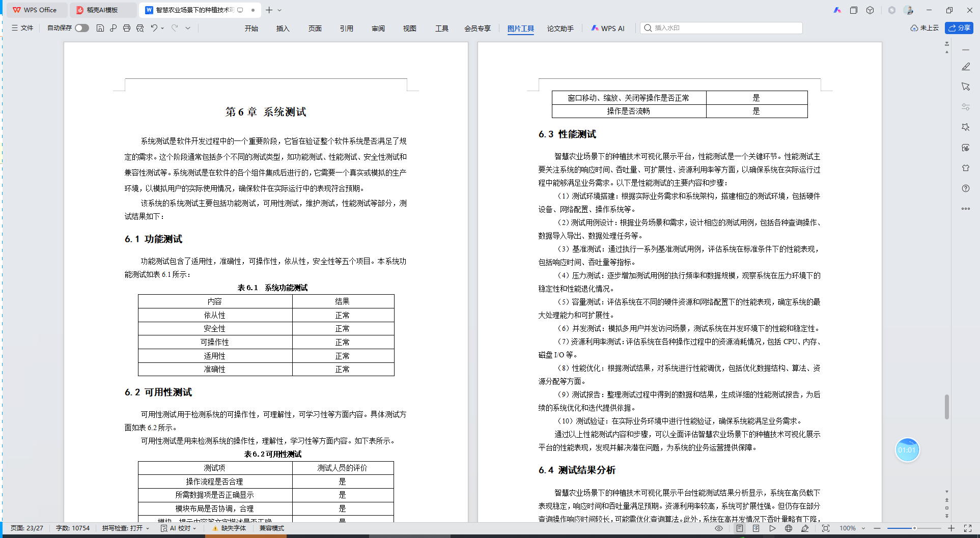Click the 字数: 10754 word count
The height and width of the screenshot is (538, 980).
click(73, 528)
